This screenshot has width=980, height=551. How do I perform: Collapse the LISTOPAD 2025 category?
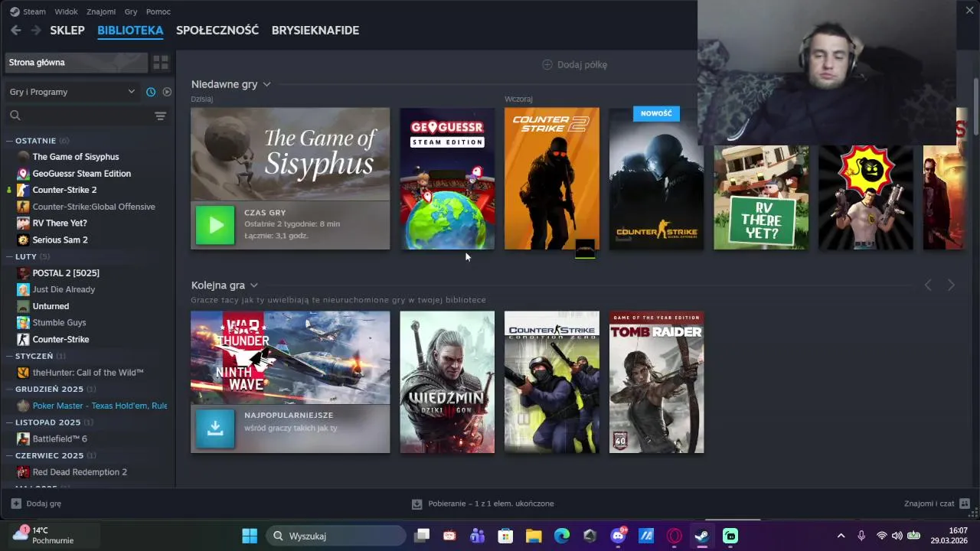tap(10, 422)
